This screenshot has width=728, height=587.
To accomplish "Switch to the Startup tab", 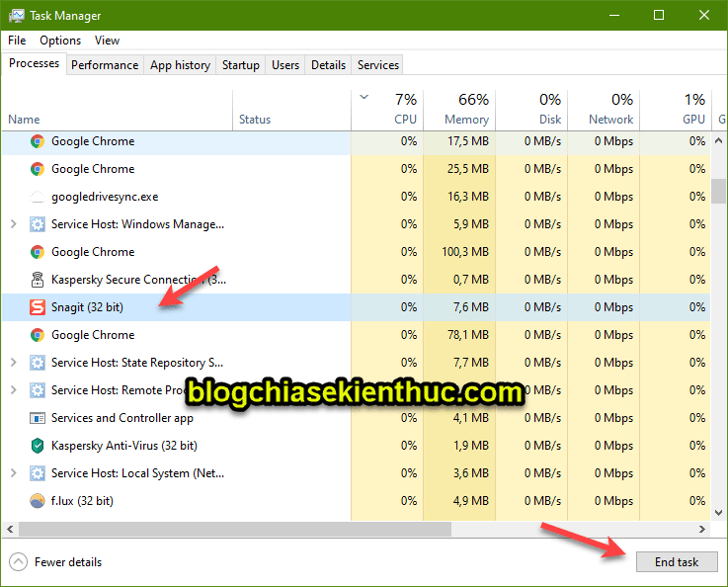I will 240,65.
